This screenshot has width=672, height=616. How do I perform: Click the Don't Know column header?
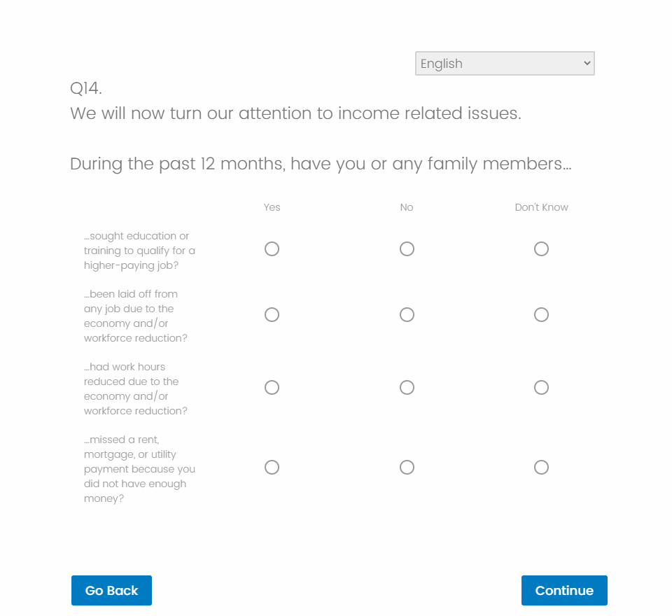click(x=541, y=207)
